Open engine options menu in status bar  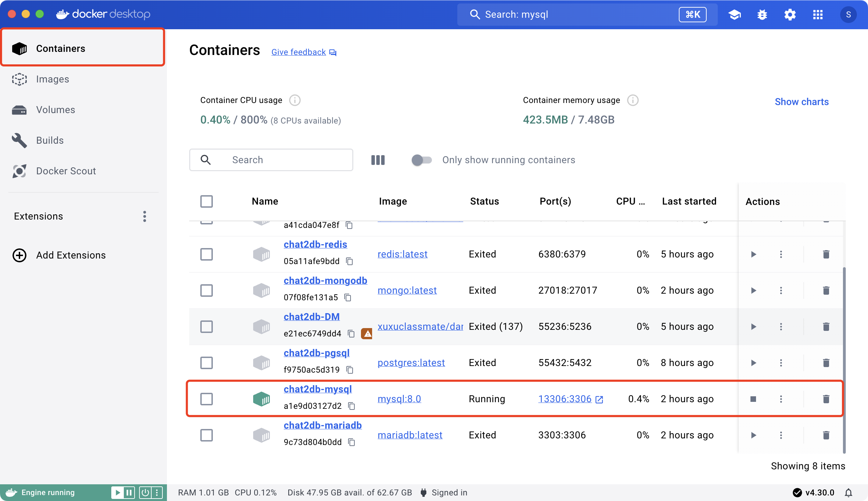click(x=157, y=493)
